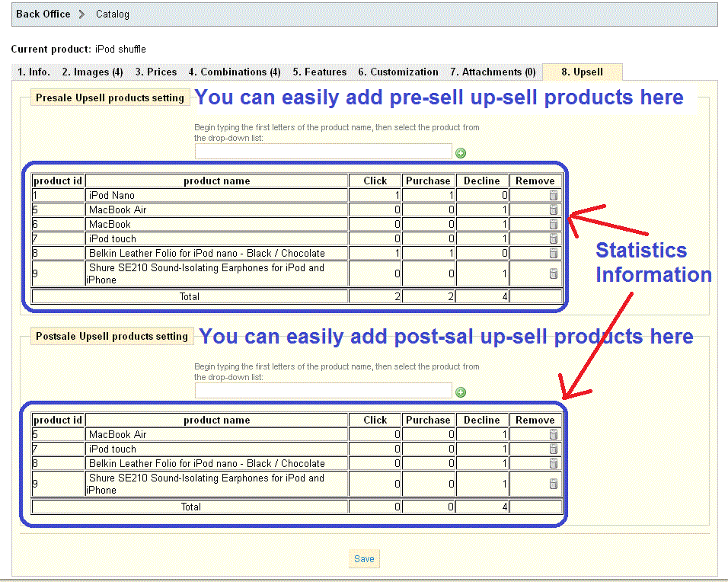The height and width of the screenshot is (582, 728).
Task: Click Presale Upsell products setting legend
Action: click(x=110, y=98)
